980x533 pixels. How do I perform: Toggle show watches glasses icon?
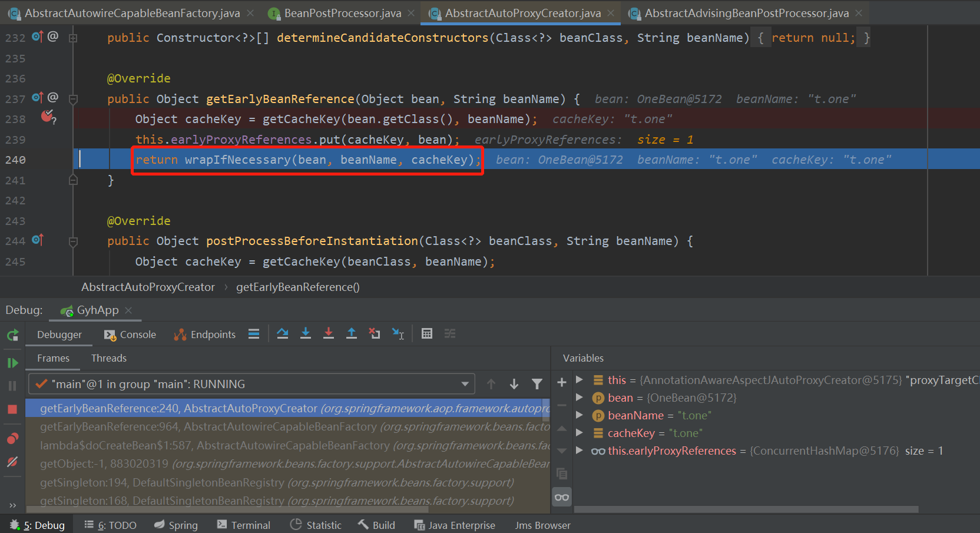click(562, 497)
